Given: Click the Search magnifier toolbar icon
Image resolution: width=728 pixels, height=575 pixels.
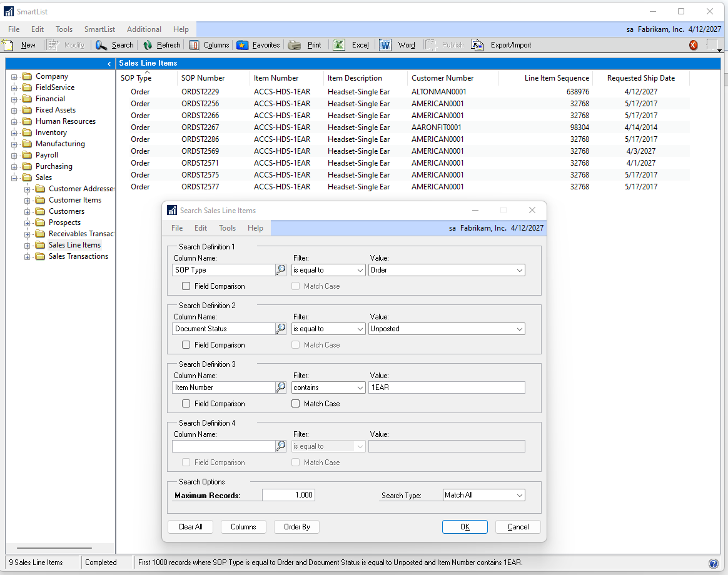Looking at the screenshot, I should [101, 45].
